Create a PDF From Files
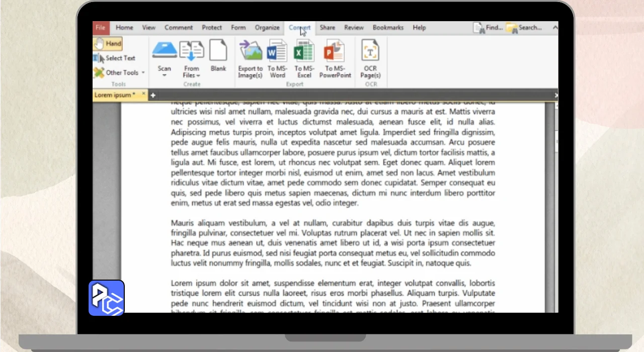Viewport: 644px width, 352px height. coord(191,59)
